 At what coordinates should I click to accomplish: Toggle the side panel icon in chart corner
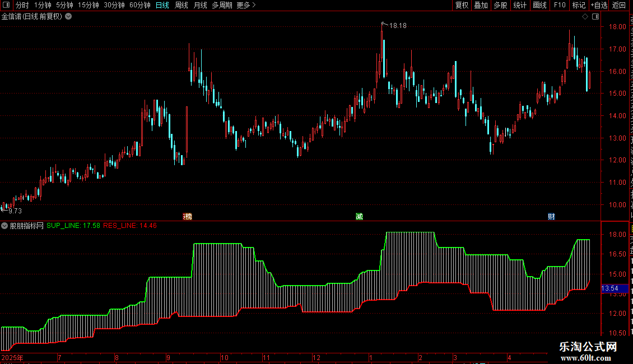(x=595, y=17)
